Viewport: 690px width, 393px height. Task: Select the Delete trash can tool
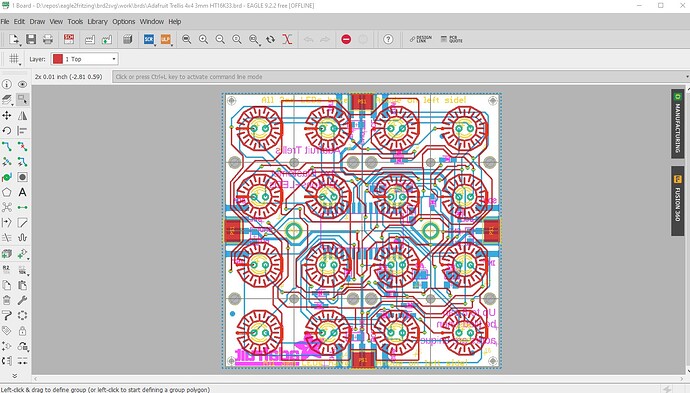tap(7, 300)
